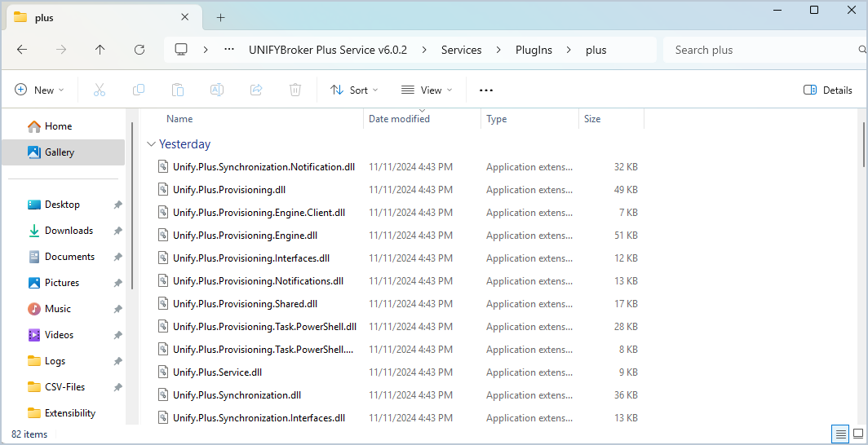
Task: Click the Copy icon in toolbar
Action: click(139, 90)
